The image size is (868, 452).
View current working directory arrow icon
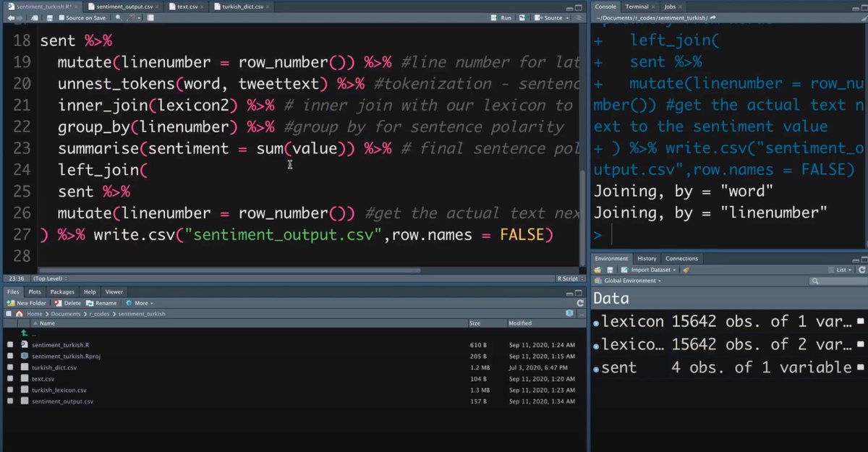coord(714,17)
